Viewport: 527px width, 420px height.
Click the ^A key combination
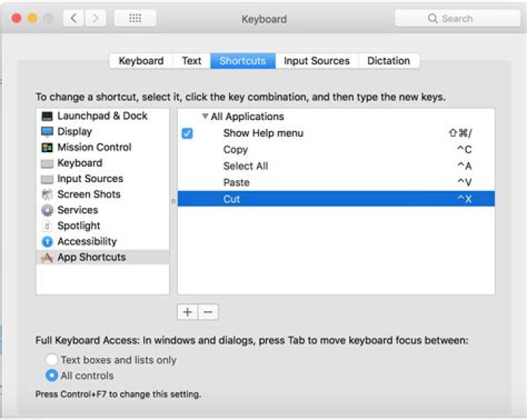465,166
